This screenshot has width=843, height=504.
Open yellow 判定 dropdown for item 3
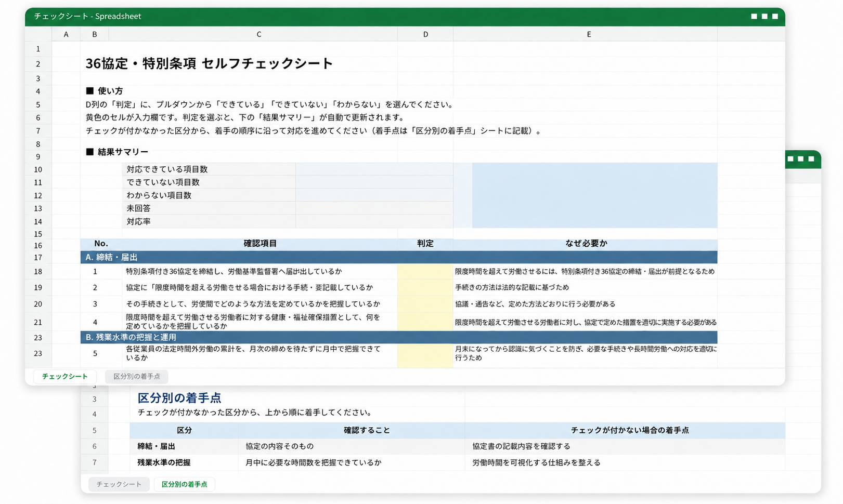tap(425, 304)
